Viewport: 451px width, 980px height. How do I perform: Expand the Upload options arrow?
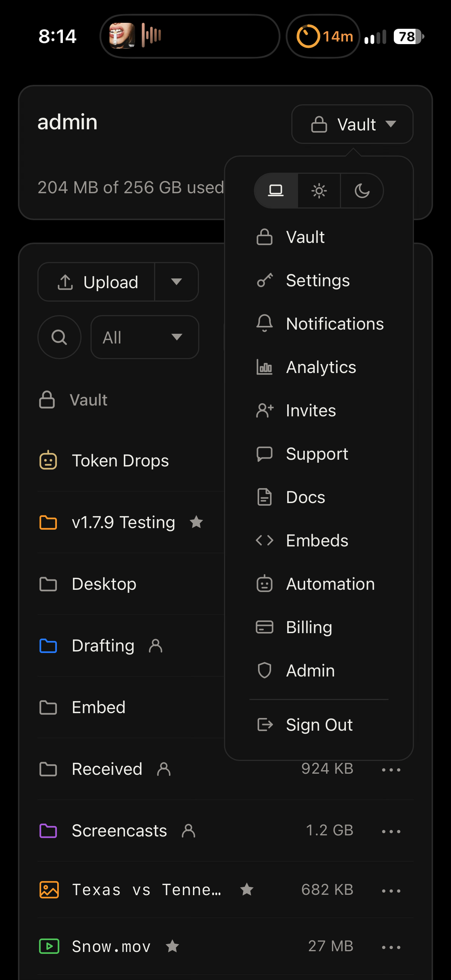coord(177,282)
